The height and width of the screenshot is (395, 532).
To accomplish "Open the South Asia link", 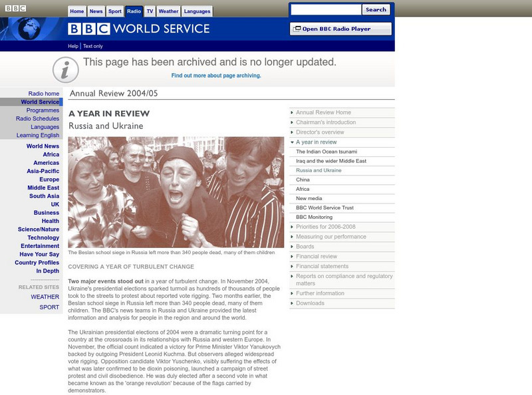I will point(44,196).
